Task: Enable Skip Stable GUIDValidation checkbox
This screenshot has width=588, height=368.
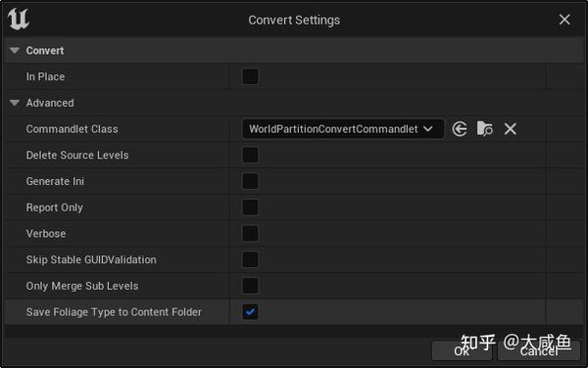Action: point(250,259)
